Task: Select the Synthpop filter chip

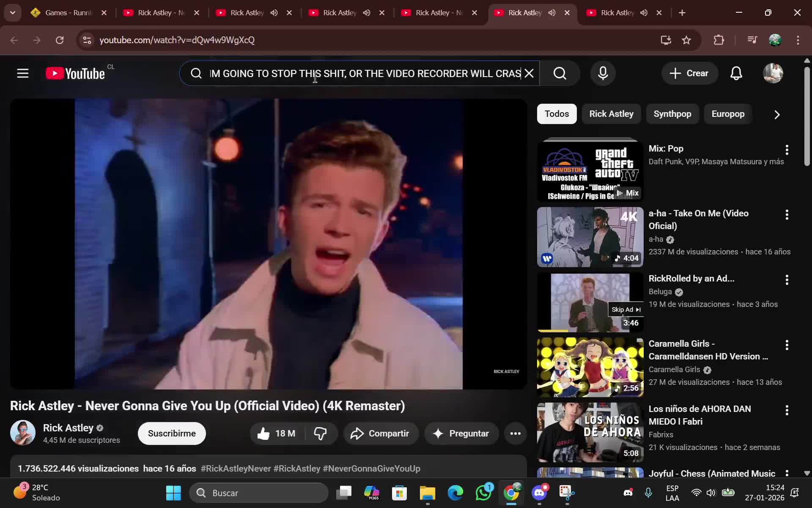Action: (x=672, y=114)
